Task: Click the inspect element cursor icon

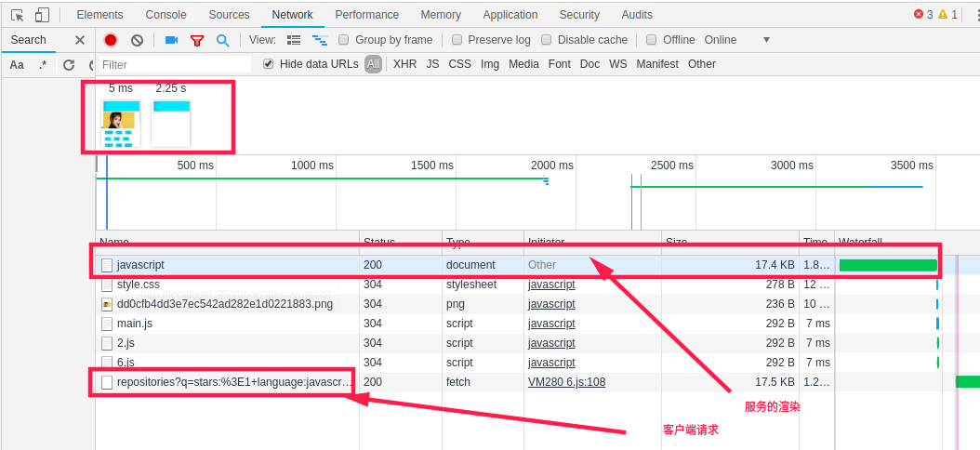Action: click(x=17, y=15)
